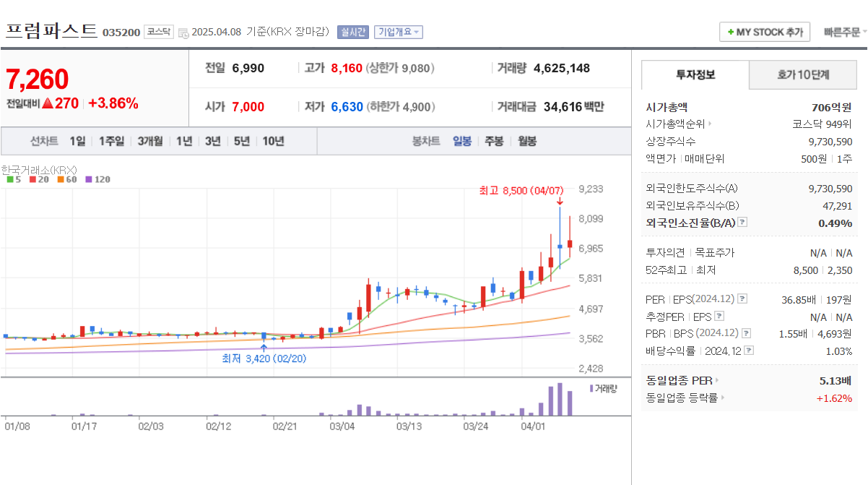Click the help icon next to PBR BPS(2024.12)

pos(746,333)
